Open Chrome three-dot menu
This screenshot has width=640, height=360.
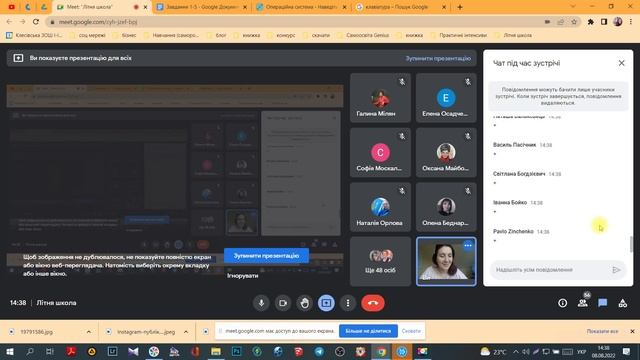click(631, 22)
